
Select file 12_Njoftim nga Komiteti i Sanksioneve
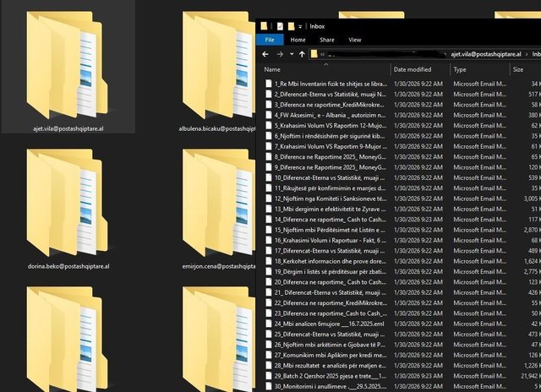click(x=328, y=197)
